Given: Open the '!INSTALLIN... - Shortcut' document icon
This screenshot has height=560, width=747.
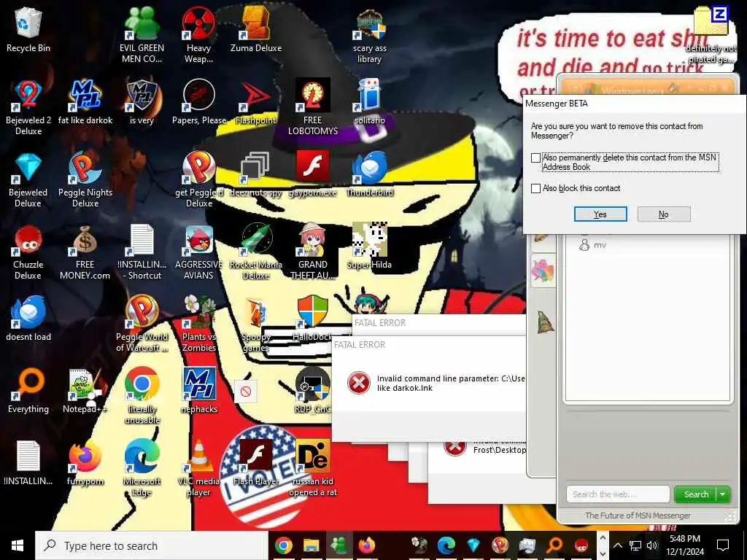Looking at the screenshot, I should click(x=142, y=253).
